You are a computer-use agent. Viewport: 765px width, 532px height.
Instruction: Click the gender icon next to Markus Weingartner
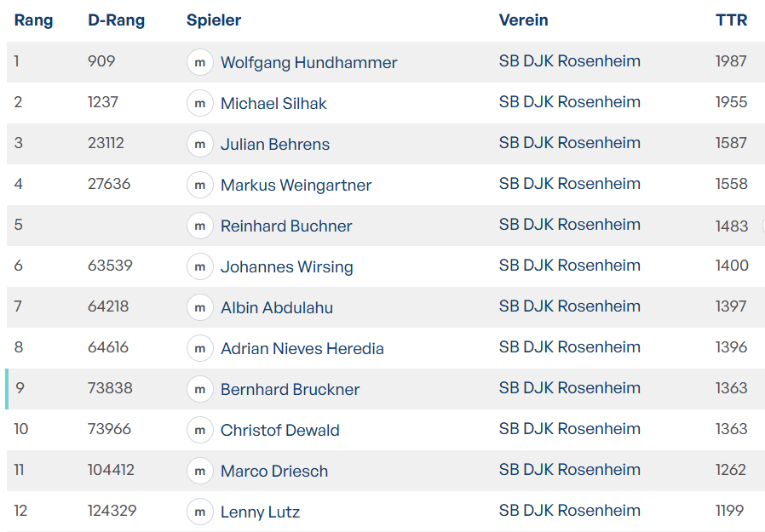200,186
